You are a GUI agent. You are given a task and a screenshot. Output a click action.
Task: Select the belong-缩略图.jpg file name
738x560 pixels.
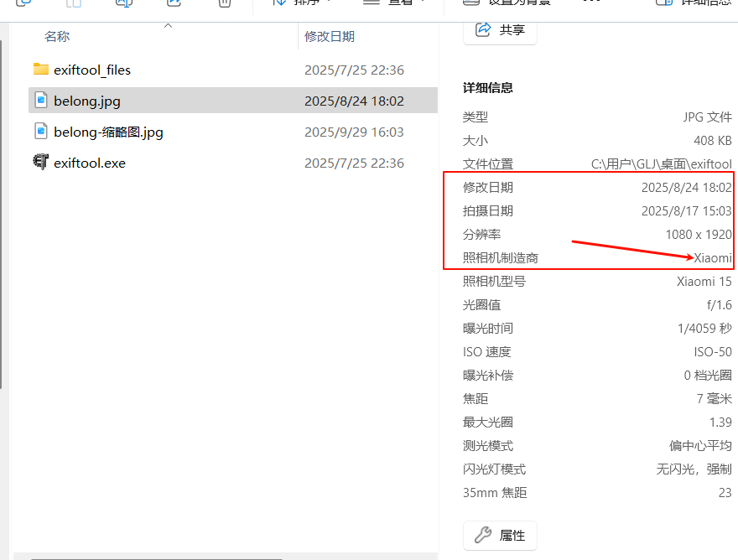pos(108,132)
